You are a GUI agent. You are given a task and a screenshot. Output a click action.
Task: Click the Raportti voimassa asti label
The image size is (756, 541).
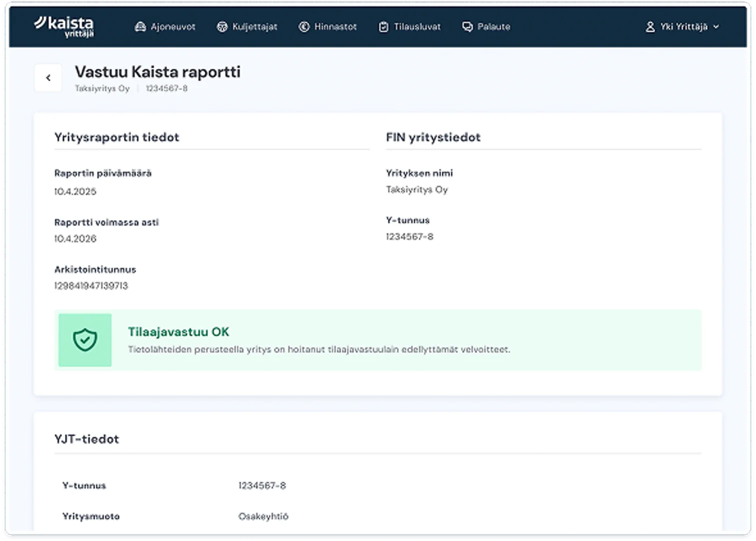[106, 222]
